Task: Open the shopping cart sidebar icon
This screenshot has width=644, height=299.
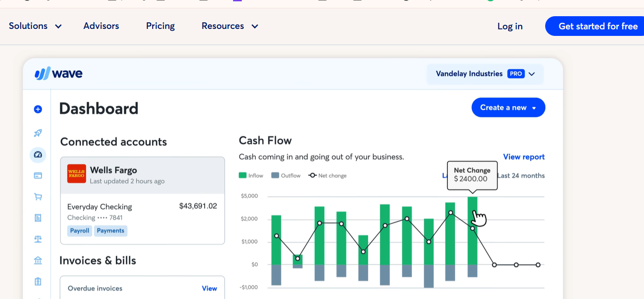Action: tap(38, 197)
